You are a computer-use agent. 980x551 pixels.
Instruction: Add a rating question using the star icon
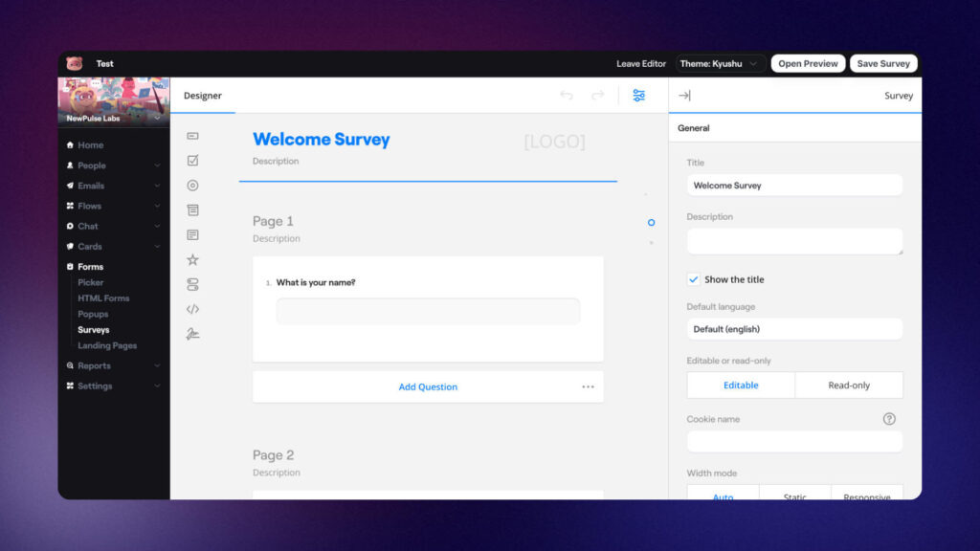192,259
